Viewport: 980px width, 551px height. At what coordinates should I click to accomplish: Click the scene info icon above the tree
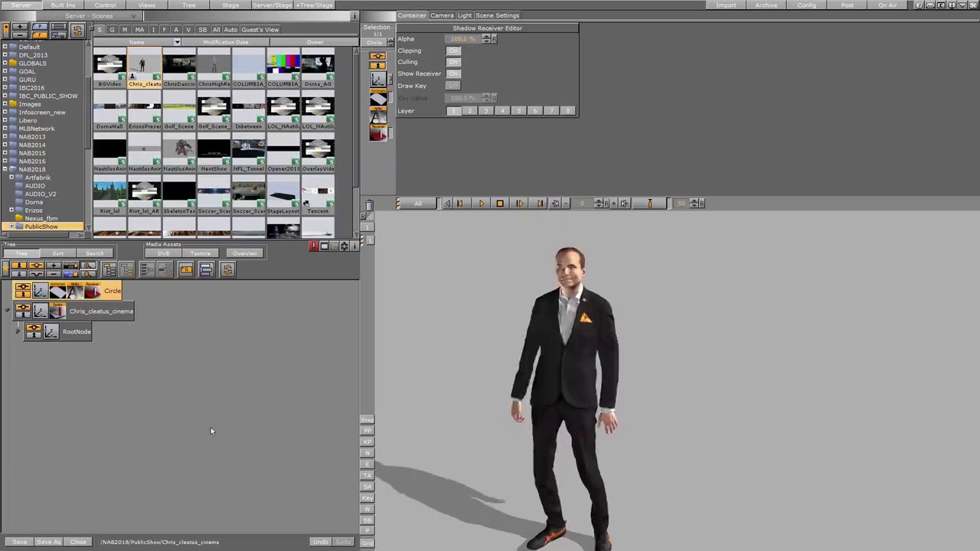[x=353, y=246]
